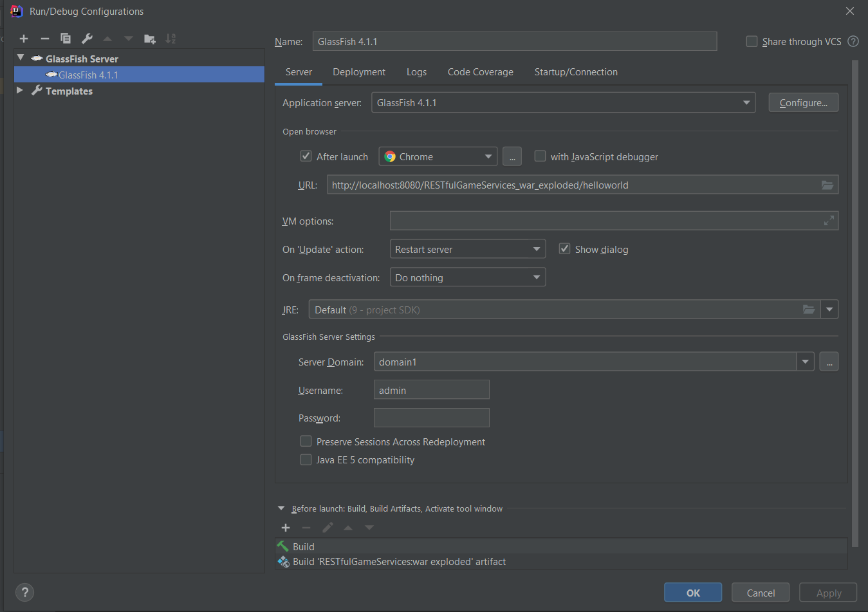Open the On frame deactivation dropdown

tap(468, 277)
